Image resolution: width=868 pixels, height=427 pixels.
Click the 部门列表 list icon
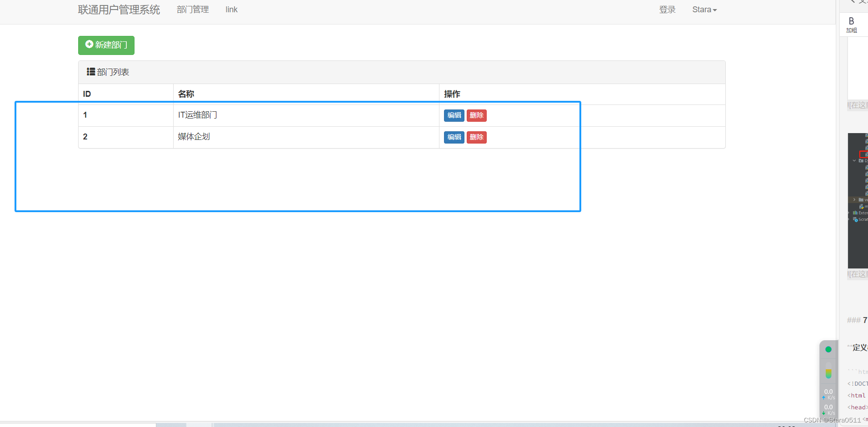tap(91, 72)
